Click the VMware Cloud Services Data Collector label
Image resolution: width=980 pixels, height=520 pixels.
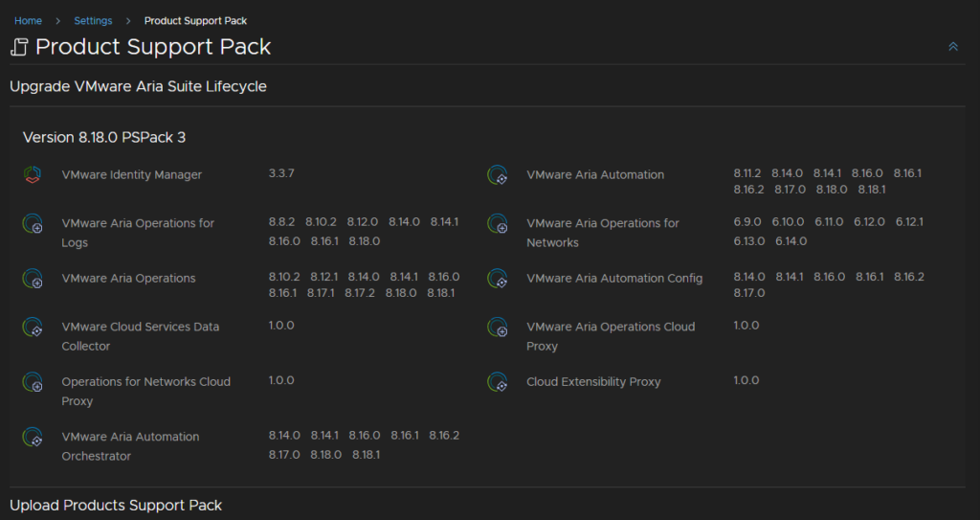141,336
